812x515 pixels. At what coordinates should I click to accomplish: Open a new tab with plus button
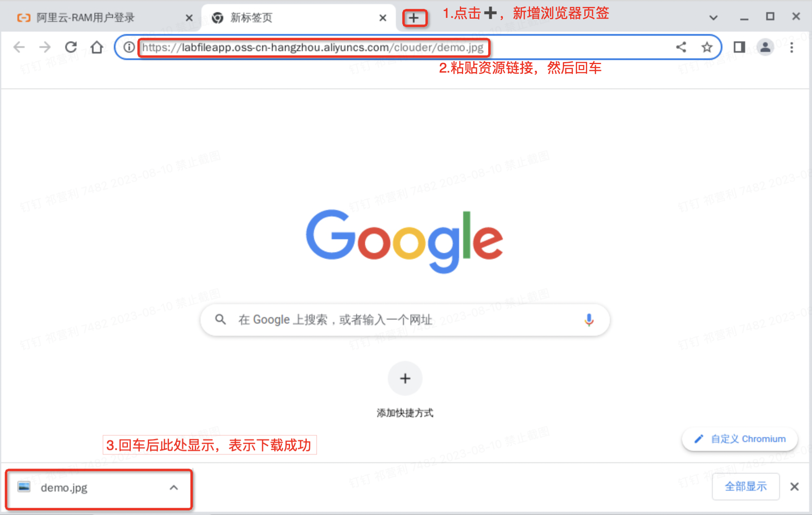point(414,18)
